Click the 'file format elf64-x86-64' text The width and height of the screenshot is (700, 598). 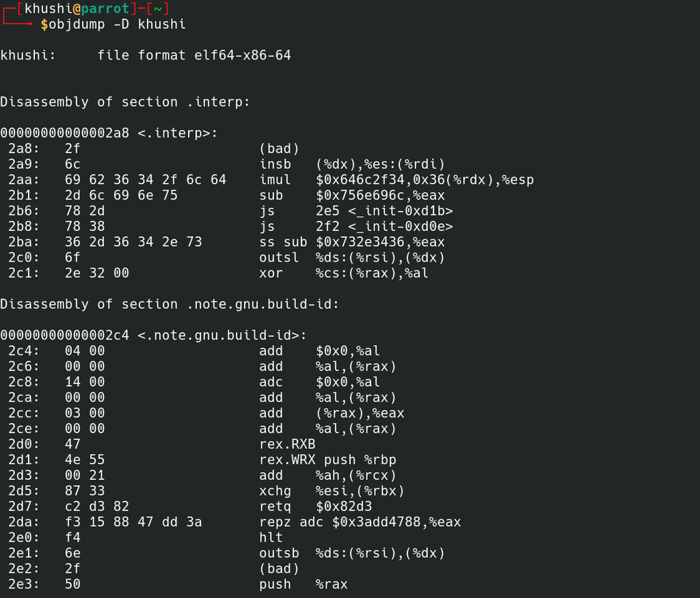pos(194,55)
